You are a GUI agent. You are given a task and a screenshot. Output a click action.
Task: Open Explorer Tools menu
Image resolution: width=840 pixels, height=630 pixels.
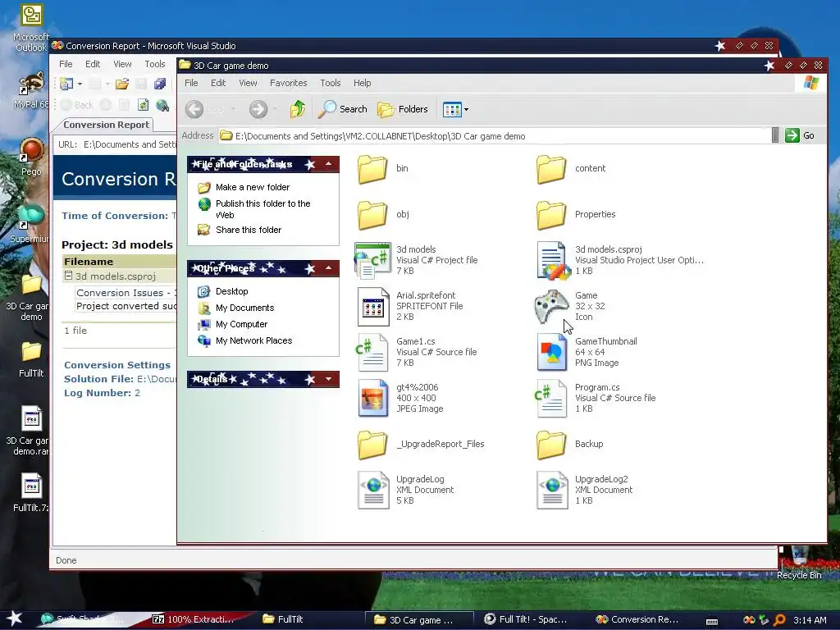(x=331, y=83)
